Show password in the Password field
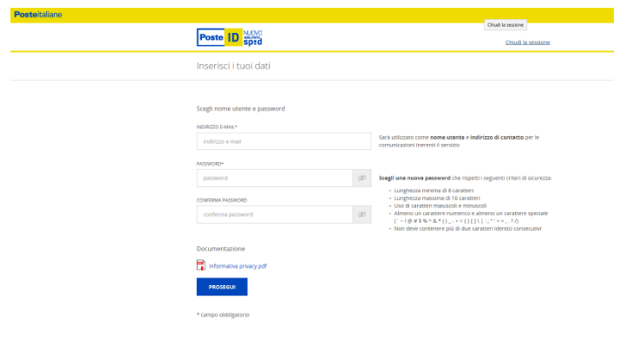Viewport: 626px width, 364px height. tap(362, 178)
